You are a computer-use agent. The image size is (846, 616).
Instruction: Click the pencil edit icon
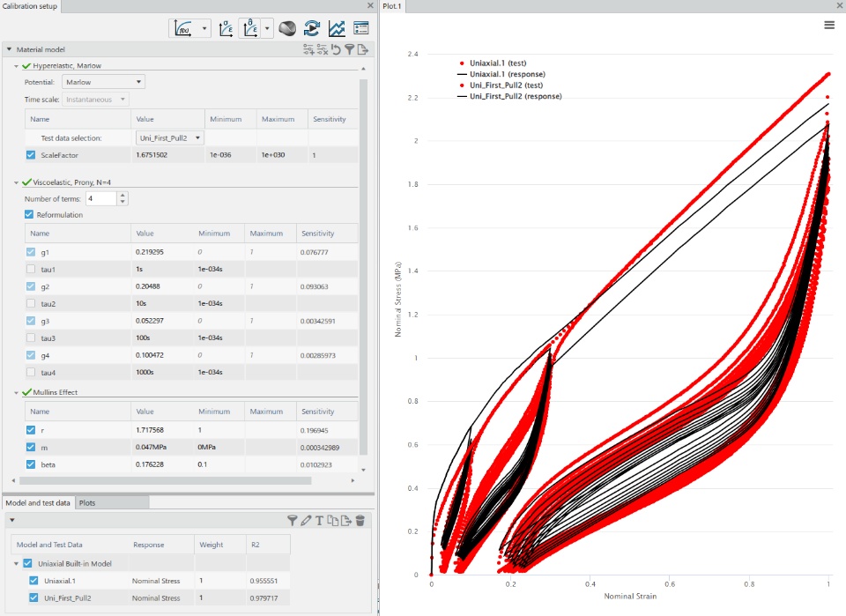coord(306,521)
